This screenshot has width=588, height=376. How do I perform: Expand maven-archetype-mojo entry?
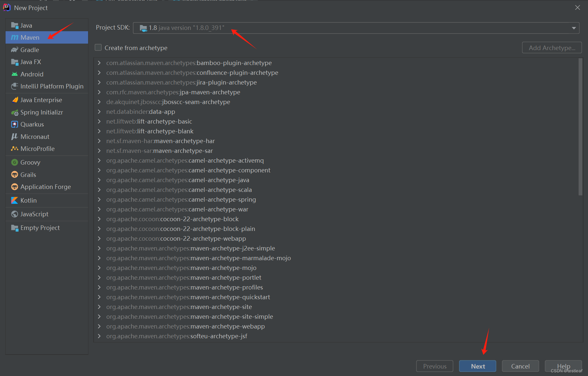pyautogui.click(x=99, y=268)
